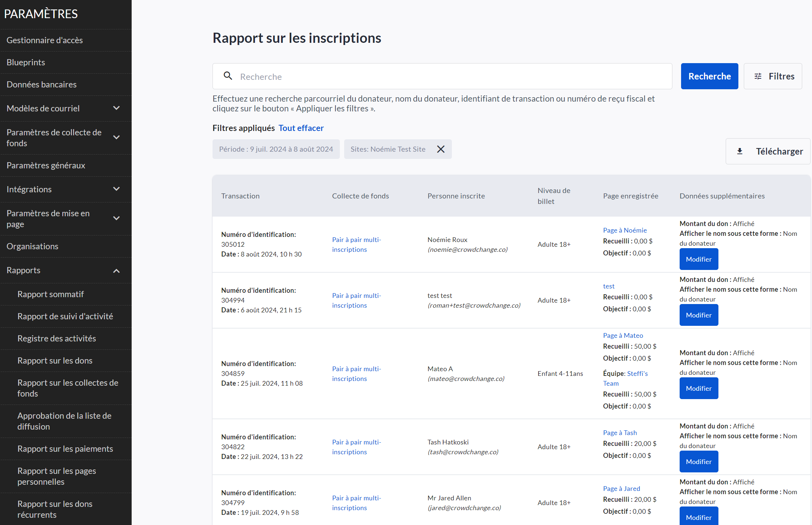The height and width of the screenshot is (525, 812).
Task: Open Page à Mateo link
Action: (x=623, y=335)
